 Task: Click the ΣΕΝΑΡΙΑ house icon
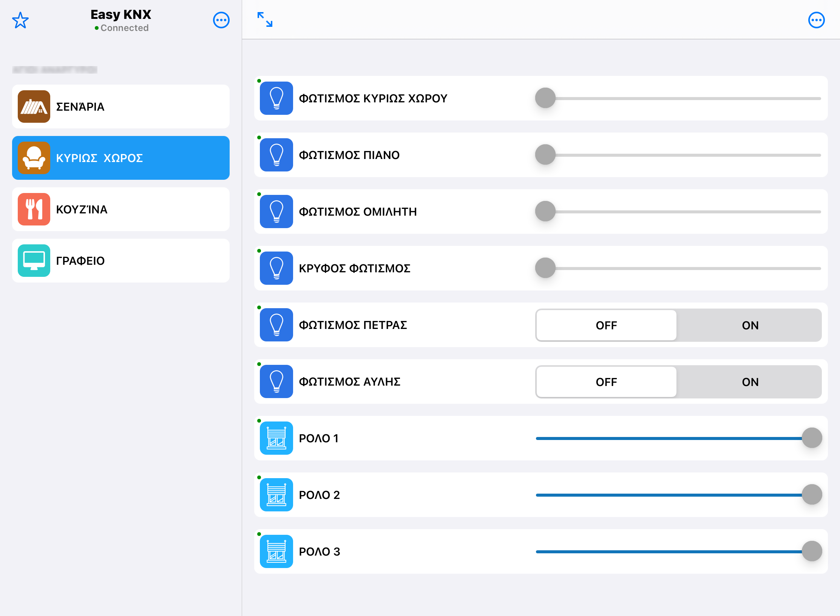34,107
